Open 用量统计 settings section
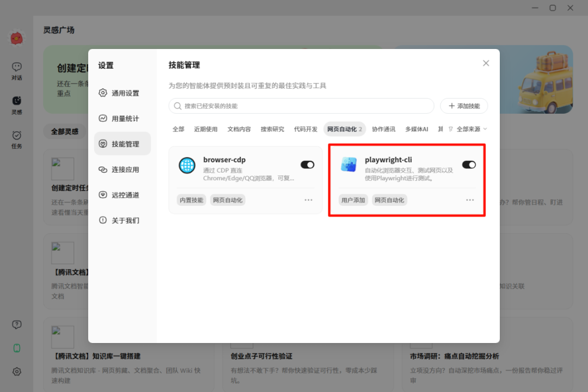The image size is (588, 392). coord(122,119)
